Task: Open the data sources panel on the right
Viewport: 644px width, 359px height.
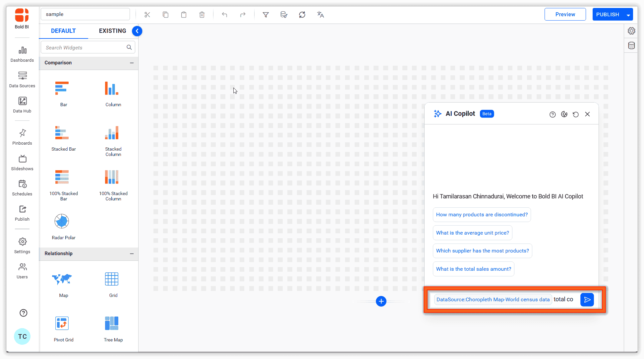Action: click(631, 45)
